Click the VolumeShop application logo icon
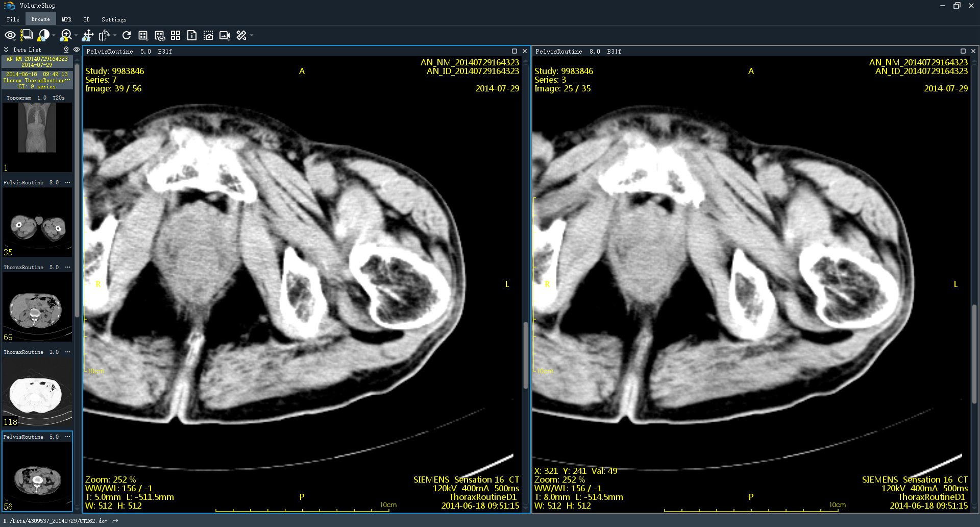The height and width of the screenshot is (527, 980). (x=10, y=6)
